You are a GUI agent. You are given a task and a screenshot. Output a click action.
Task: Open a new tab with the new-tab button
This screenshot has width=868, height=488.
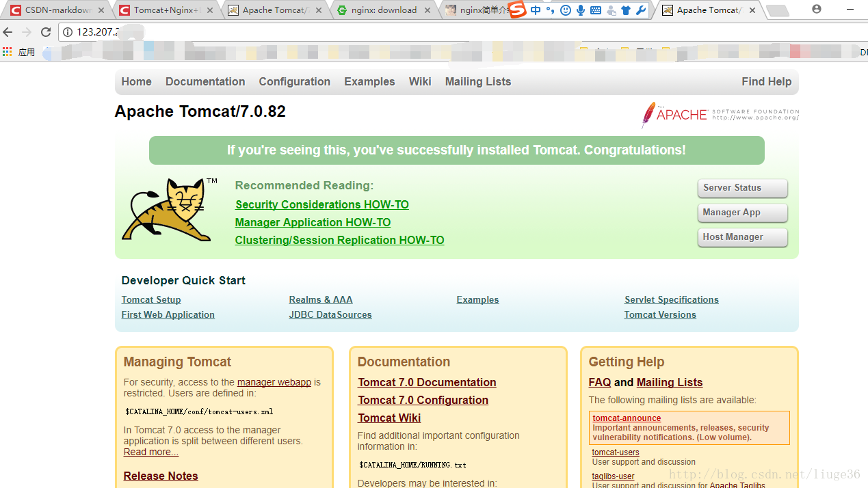(776, 10)
